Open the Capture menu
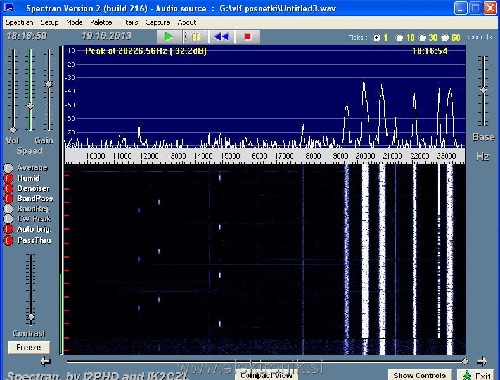Screen dimensions: 500x380 click(158, 22)
